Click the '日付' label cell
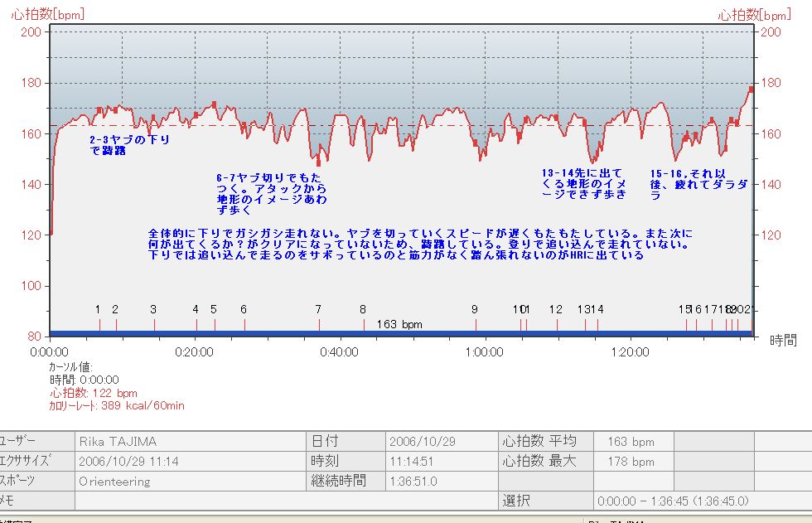 346,441
